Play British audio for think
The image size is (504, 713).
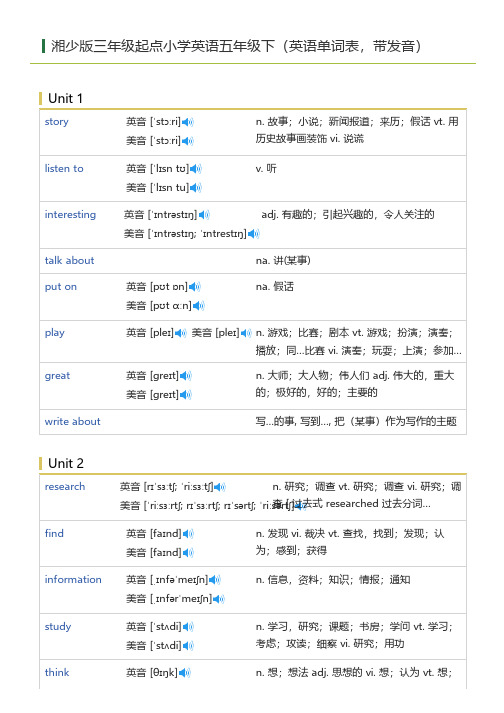click(x=185, y=673)
